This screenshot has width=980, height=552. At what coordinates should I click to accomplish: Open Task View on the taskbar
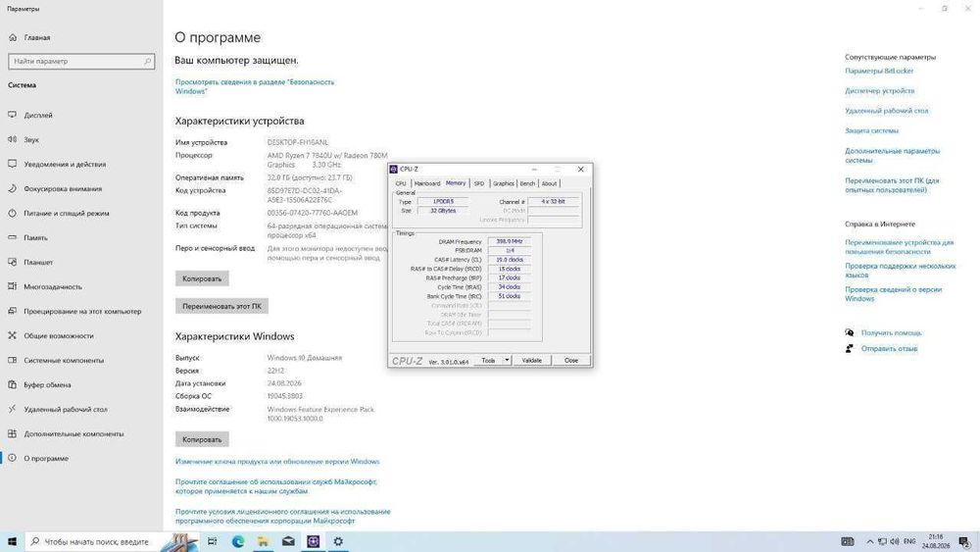click(x=212, y=541)
